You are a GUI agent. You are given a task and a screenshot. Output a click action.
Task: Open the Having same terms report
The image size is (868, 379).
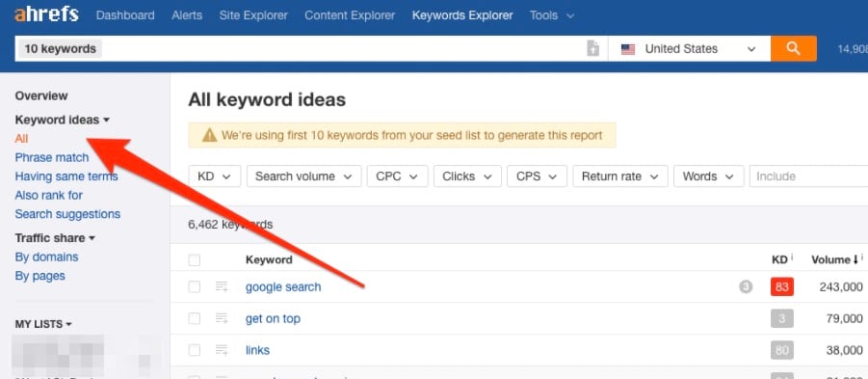click(x=66, y=176)
